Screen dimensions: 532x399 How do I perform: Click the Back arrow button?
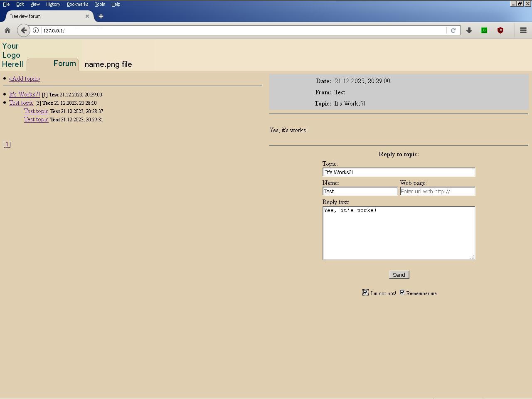[24, 30]
